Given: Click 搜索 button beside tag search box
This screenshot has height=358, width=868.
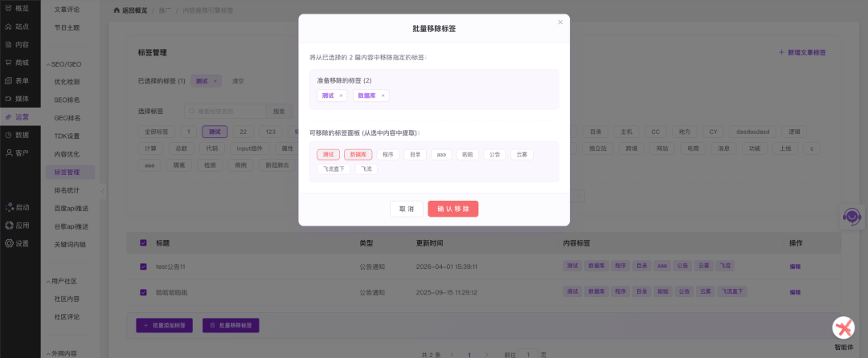Looking at the screenshot, I should coord(279,111).
